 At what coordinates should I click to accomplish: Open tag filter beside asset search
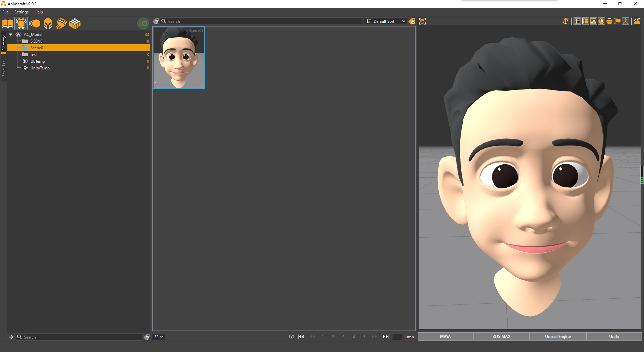coord(156,21)
